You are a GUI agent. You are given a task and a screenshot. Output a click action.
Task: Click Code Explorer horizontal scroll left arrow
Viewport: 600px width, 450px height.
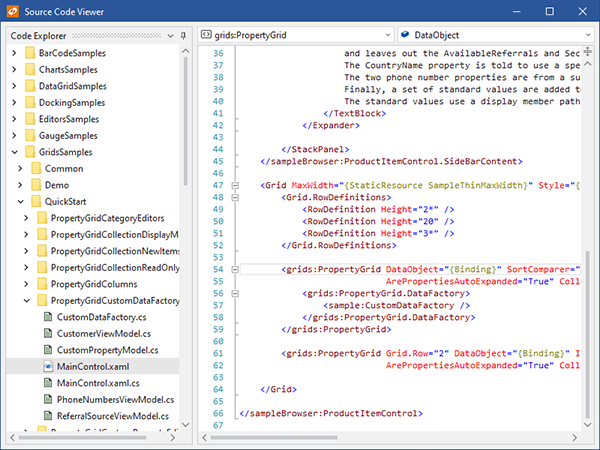click(x=13, y=437)
